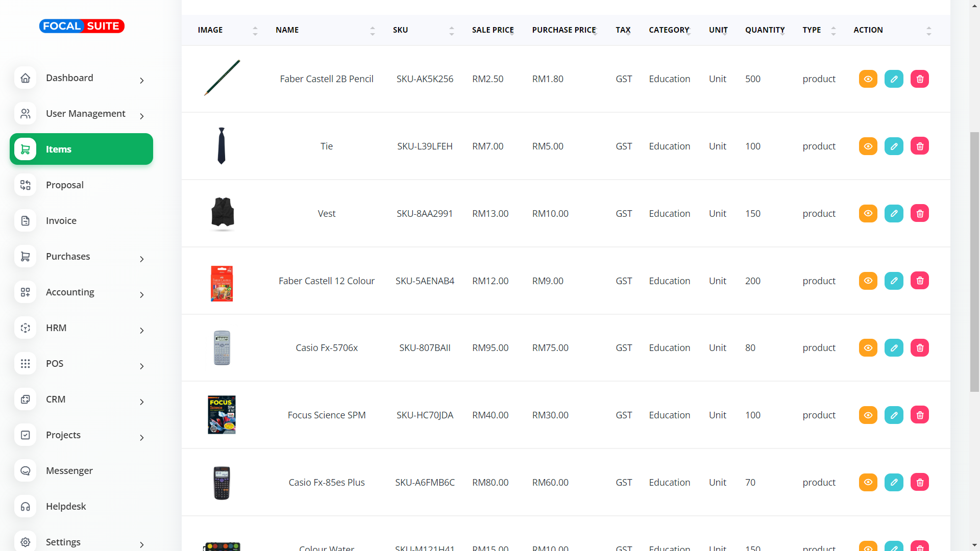980x551 pixels.
Task: Edit the Focus Science SPM item
Action: point(894,415)
